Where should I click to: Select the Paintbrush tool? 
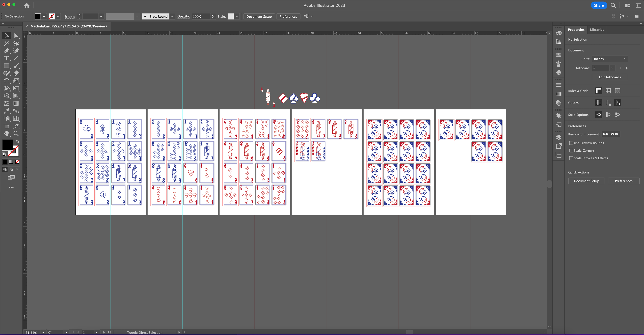click(16, 66)
